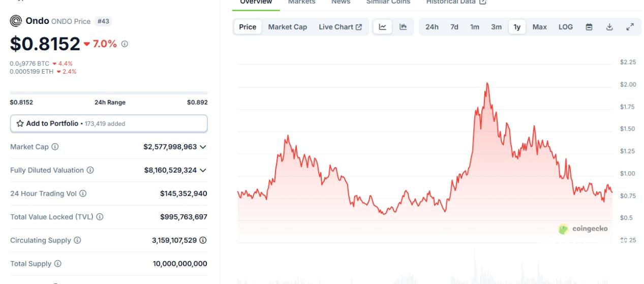This screenshot has width=644, height=284.
Task: Switch to the candlestick chart icon
Action: click(x=403, y=27)
